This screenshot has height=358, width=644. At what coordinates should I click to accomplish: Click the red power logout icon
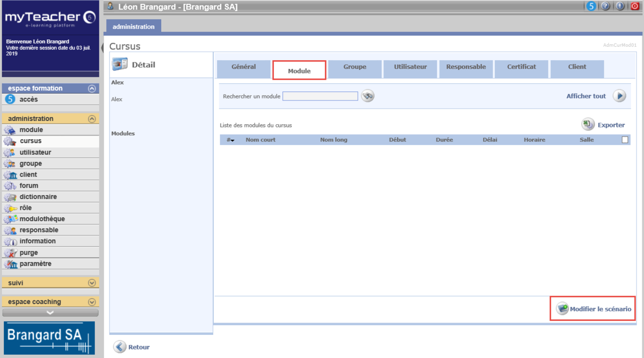634,6
